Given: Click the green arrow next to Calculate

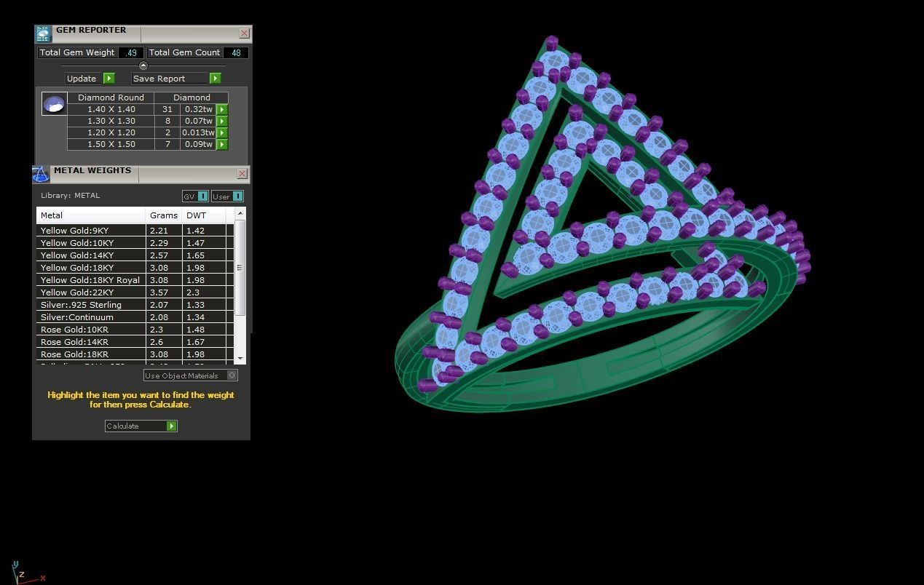Looking at the screenshot, I should 172,426.
